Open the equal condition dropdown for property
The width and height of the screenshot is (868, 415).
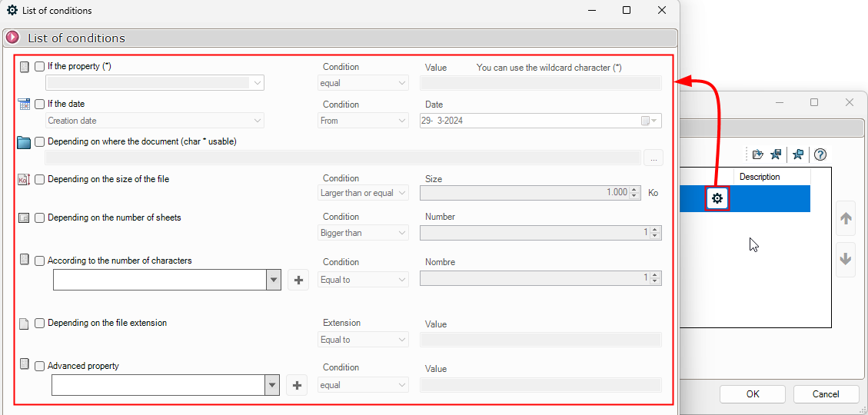[x=363, y=83]
